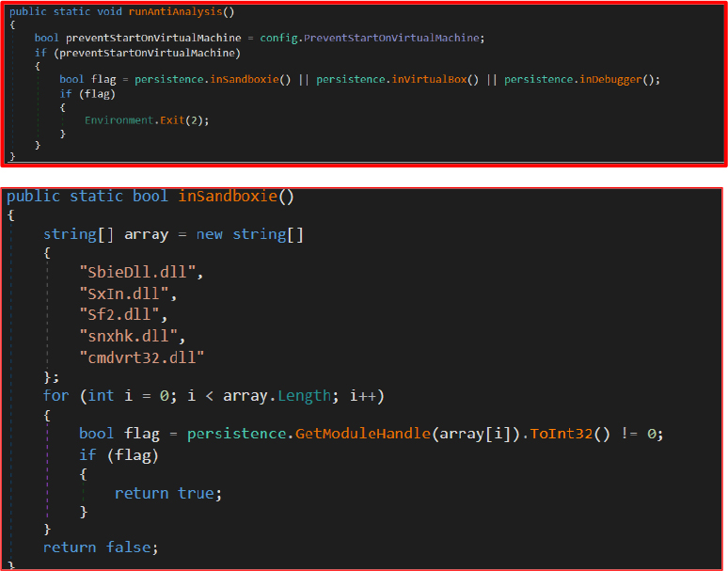Select the "snxhk.dll" string literal
Screen dimensions: 728x571
pyautogui.click(x=129, y=336)
